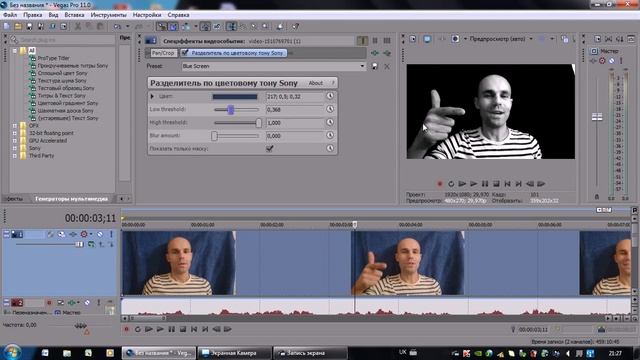
Task: Click the pause button in timeline transport bar
Action: pos(172,329)
